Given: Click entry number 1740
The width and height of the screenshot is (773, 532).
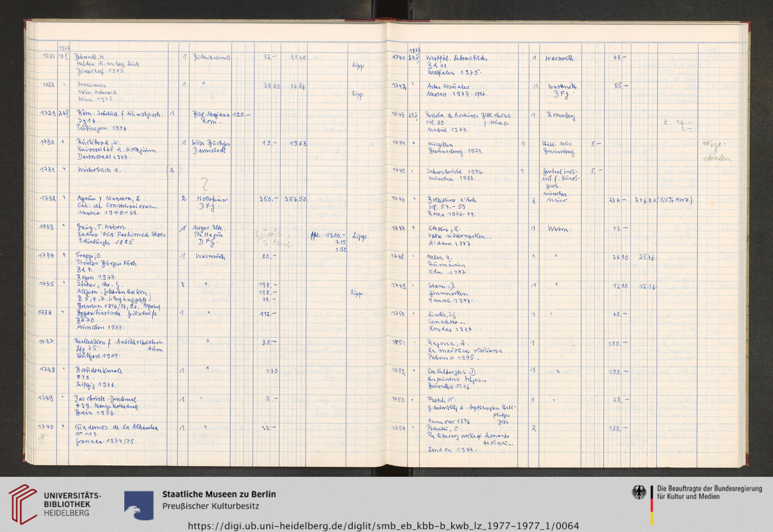Looking at the screenshot, I should coord(46,426).
